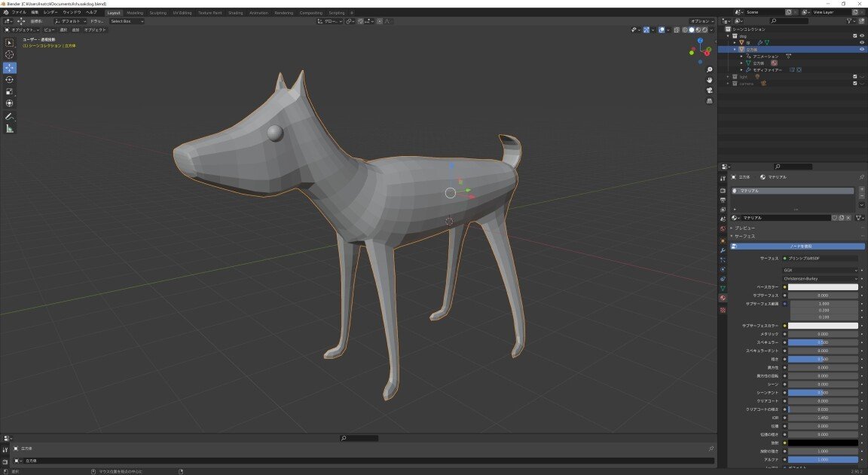This screenshot has width=868, height=475.
Task: Expand the アニメーション item under 立方体
Action: pyautogui.click(x=742, y=57)
